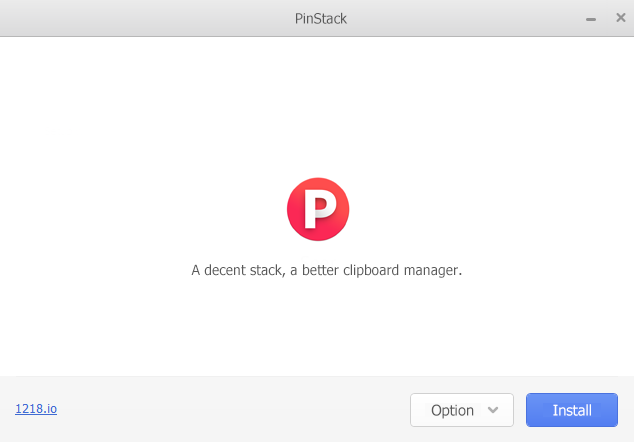Open the 1218.io website link
Viewport: 634px width, 442px height.
pos(36,408)
